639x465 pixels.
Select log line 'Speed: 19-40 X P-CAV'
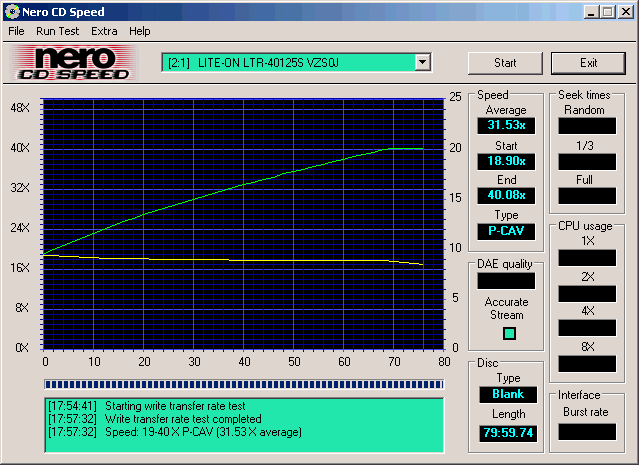pyautogui.click(x=175, y=432)
